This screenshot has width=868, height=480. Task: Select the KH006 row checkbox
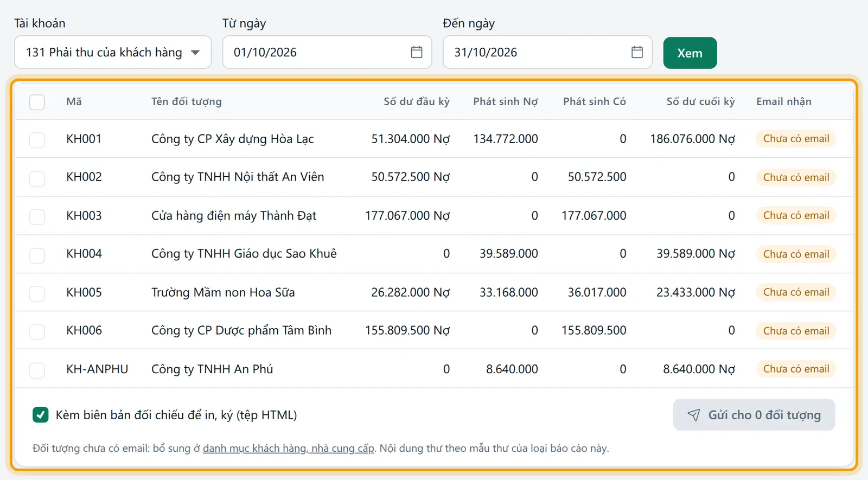(x=37, y=331)
